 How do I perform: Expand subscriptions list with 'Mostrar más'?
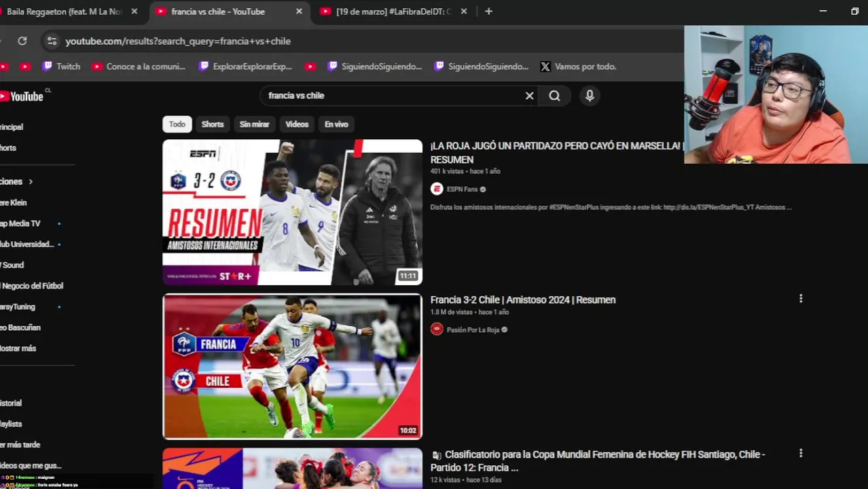click(x=18, y=348)
